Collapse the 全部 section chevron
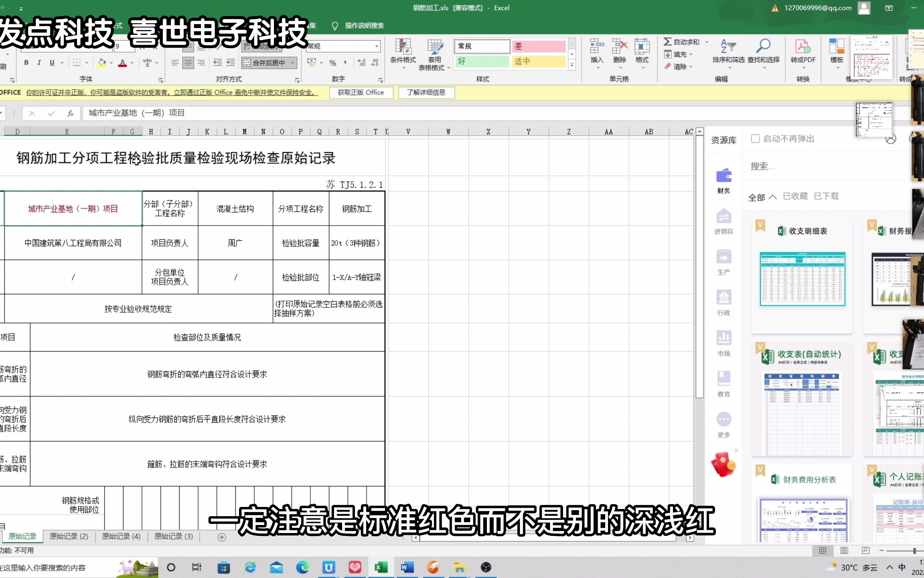The width and height of the screenshot is (924, 578). coord(774,197)
